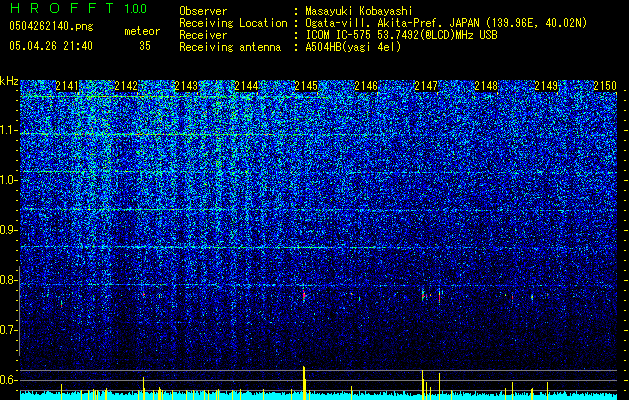This screenshot has height=400, width=629.
Task: Select observer name Masayuki Kobayashi
Action: tap(359, 11)
